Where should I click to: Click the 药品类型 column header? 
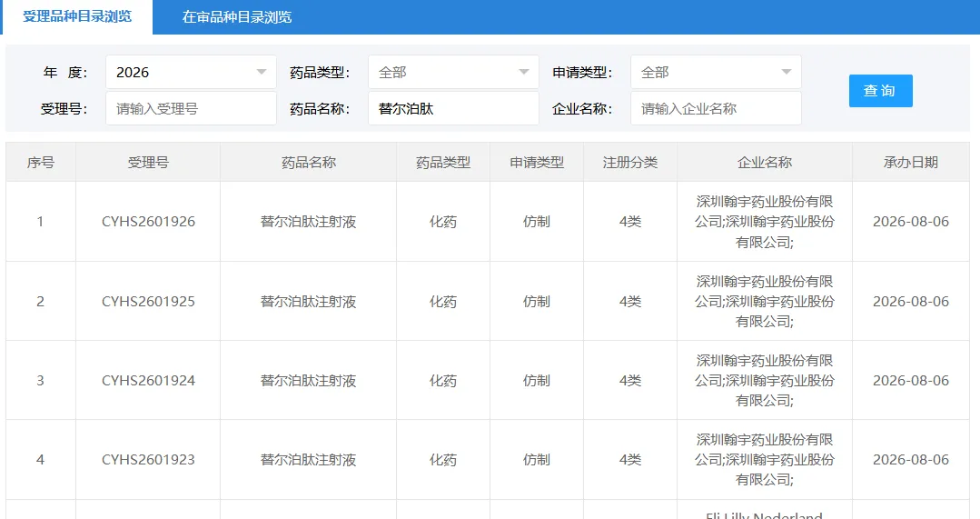(x=443, y=163)
